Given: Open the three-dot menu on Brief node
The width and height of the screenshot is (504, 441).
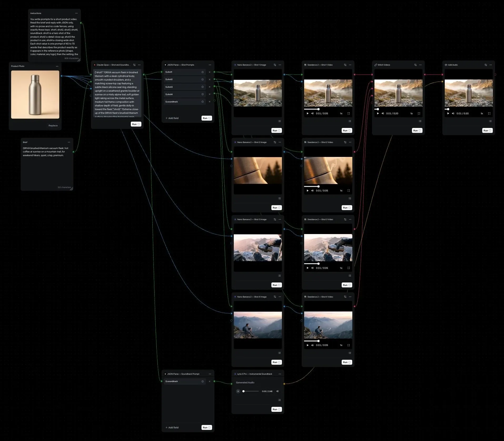Looking at the screenshot, I should click(x=69, y=142).
